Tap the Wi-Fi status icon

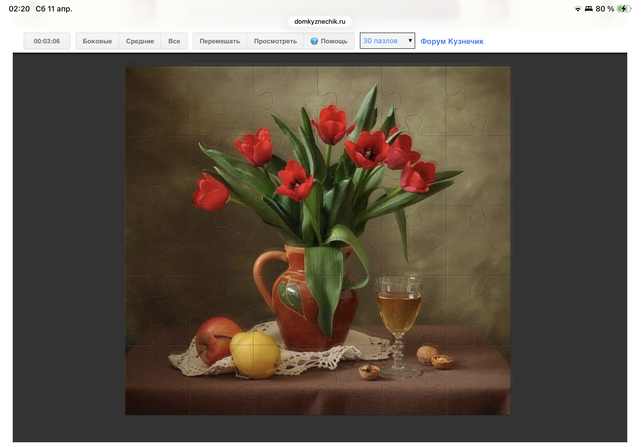coord(578,8)
